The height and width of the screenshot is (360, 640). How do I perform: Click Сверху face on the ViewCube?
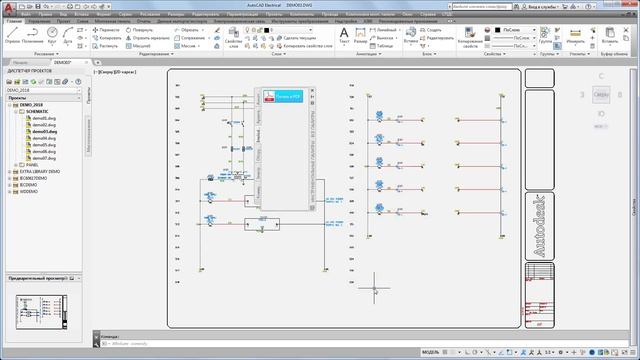point(601,95)
